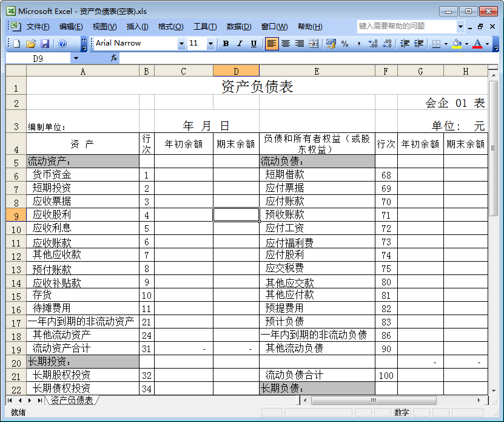Click the help question input box
This screenshot has height=422, width=504.
[x=406, y=26]
